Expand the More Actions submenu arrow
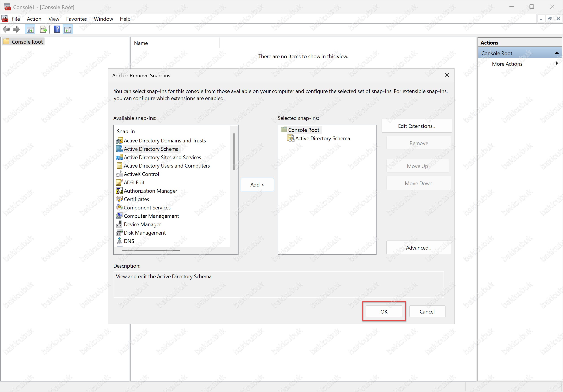This screenshot has height=392, width=563. click(x=557, y=63)
